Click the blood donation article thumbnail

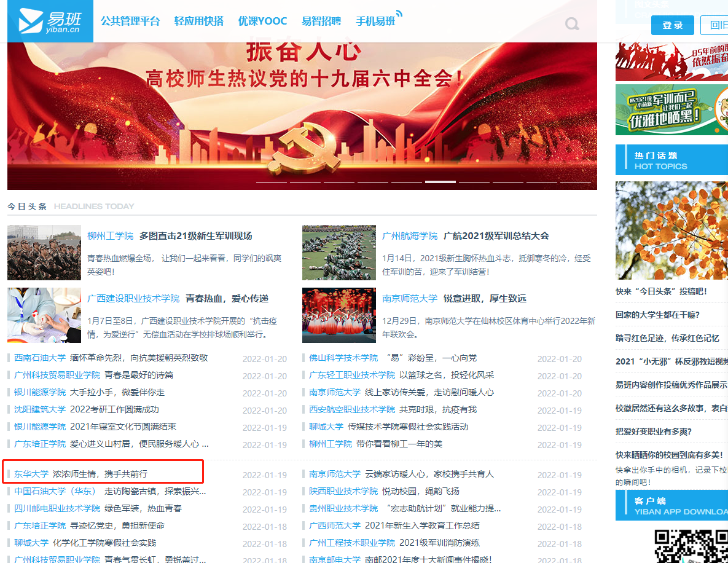click(x=44, y=315)
